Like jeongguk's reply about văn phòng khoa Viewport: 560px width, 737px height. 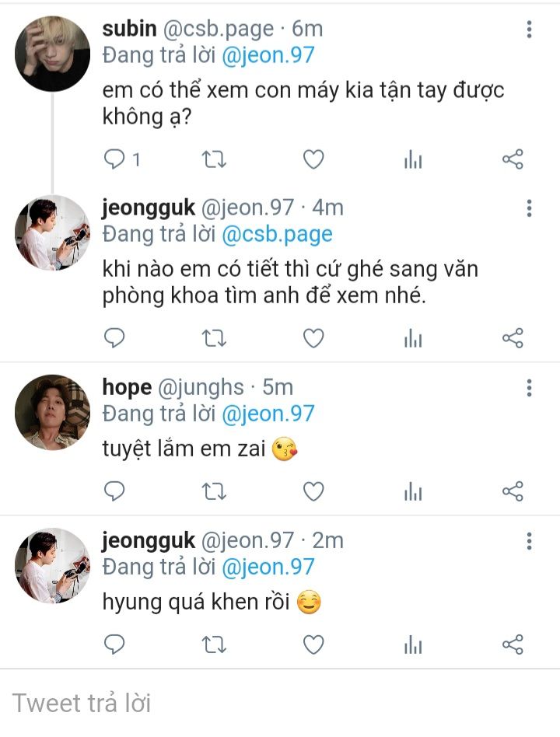(x=313, y=338)
